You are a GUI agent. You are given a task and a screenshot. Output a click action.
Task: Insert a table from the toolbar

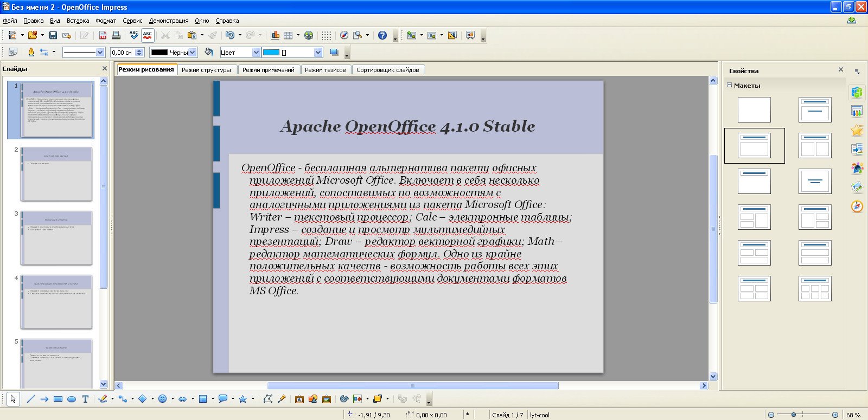(x=288, y=35)
